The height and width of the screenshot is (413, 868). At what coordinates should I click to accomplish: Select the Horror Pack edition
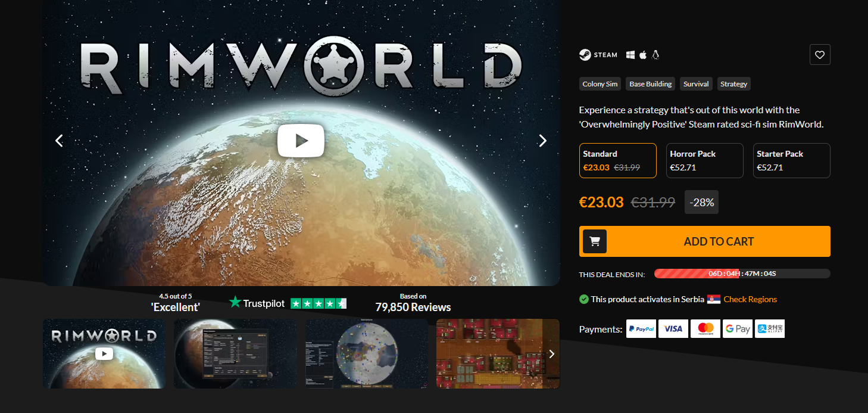705,160
